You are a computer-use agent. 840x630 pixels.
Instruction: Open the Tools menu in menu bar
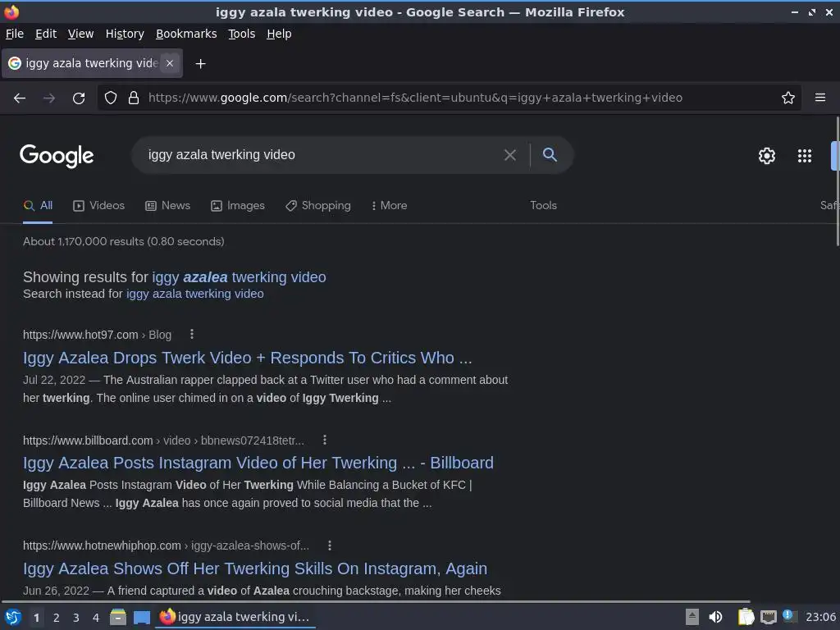pos(242,34)
